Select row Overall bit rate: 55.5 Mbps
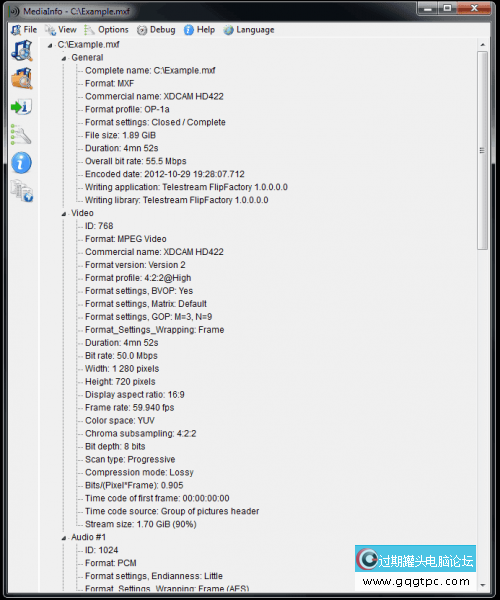The width and height of the screenshot is (500, 600). [x=136, y=161]
